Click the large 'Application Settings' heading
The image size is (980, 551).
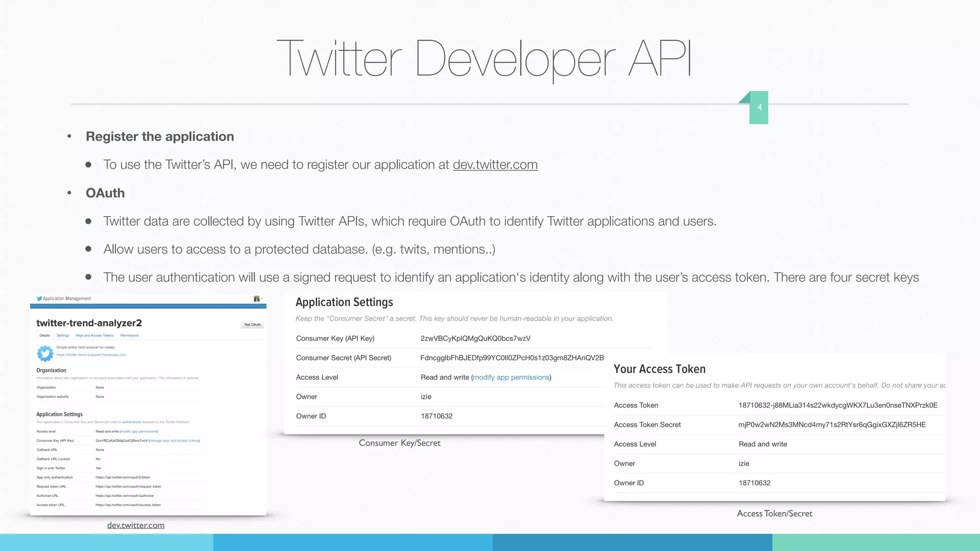(344, 302)
